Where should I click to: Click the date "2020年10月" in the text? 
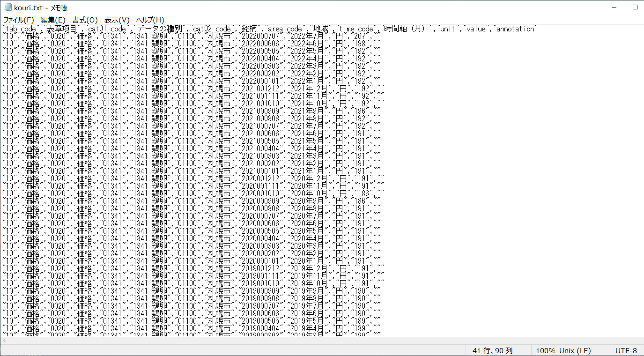(309, 194)
